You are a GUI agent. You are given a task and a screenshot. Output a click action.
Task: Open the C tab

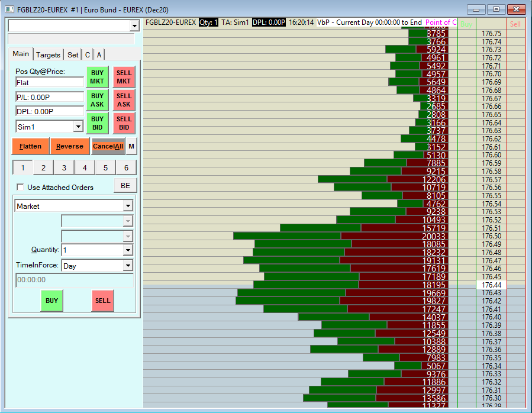tap(88, 54)
